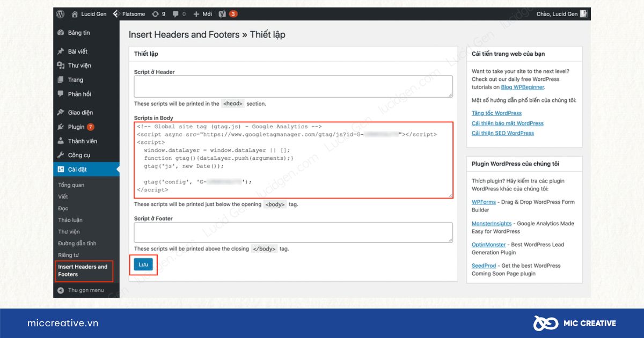644x338 pixels.
Task: Click into Script ở Footer textarea
Action: [x=293, y=233]
